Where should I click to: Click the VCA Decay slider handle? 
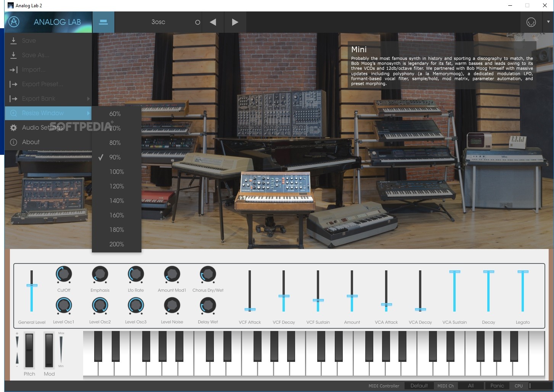pos(420,309)
